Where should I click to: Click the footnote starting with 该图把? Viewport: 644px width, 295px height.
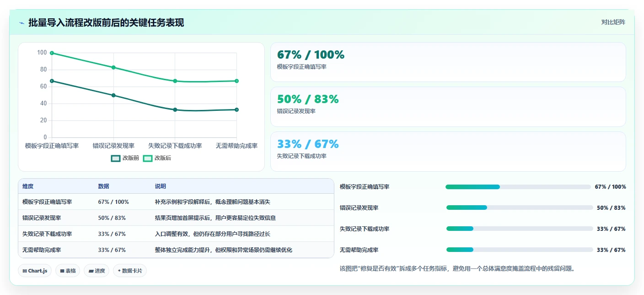coord(457,269)
